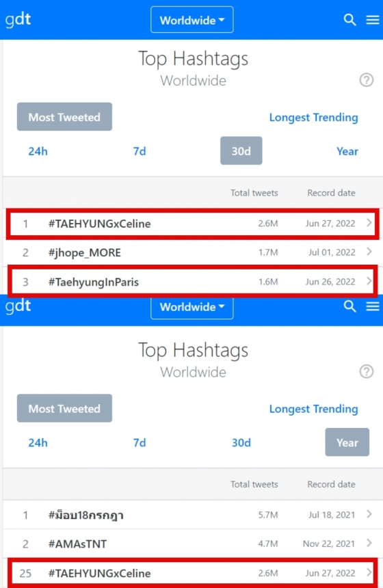Open the top Worldwide region dropdown
Screen dimensions: 383x588
coord(192,20)
